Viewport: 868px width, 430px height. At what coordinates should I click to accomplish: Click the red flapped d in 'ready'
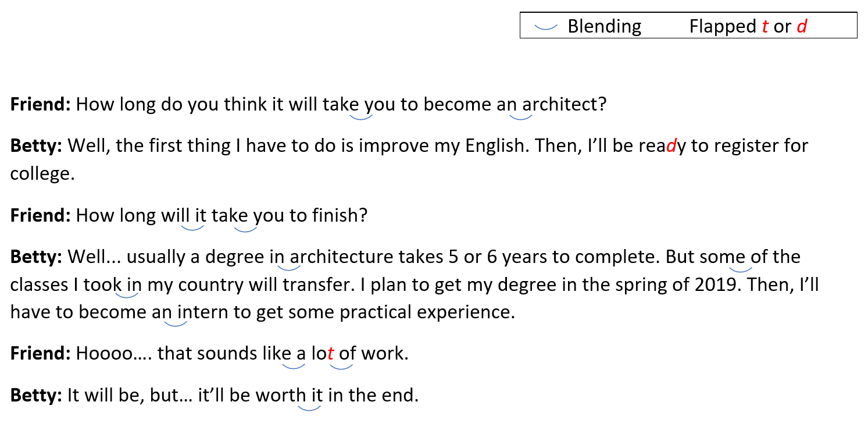pyautogui.click(x=671, y=145)
